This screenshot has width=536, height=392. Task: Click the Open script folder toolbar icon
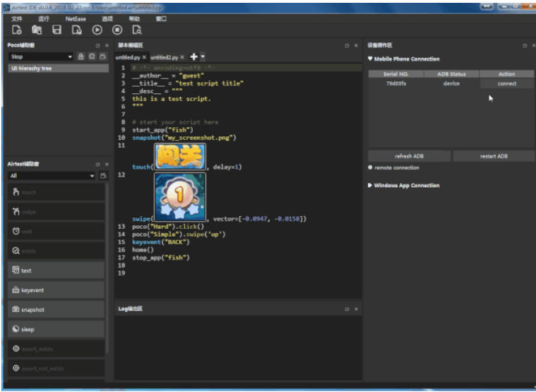pyautogui.click(x=37, y=30)
